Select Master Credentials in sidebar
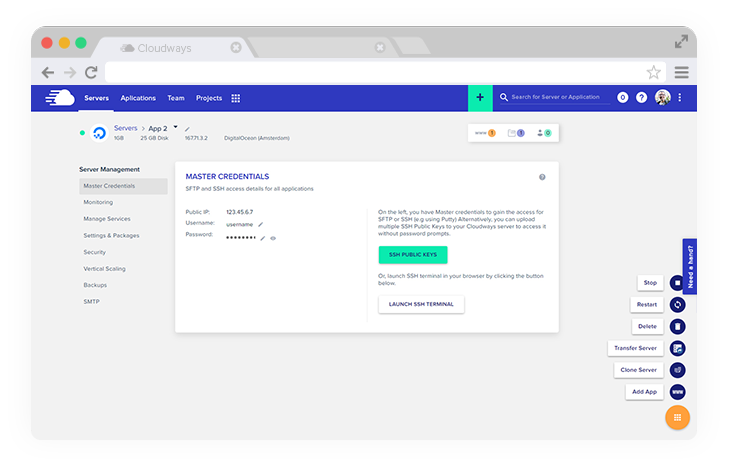 [x=123, y=186]
